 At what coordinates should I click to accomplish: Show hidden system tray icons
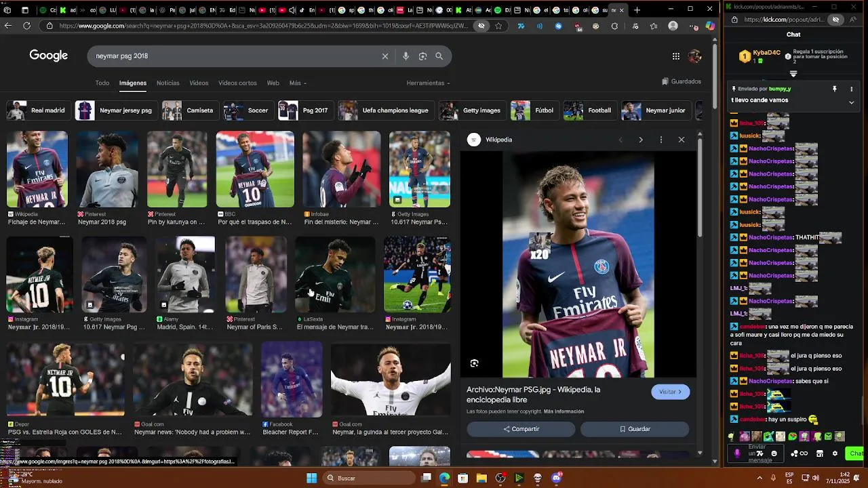[x=759, y=478]
